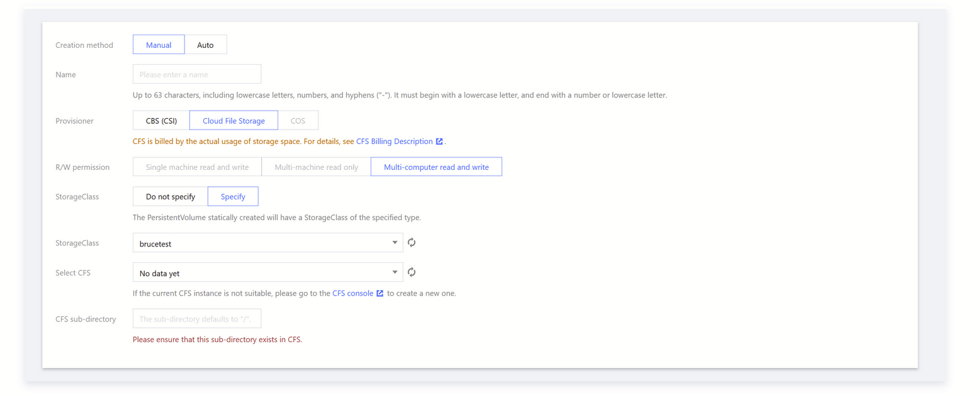980x395 pixels.
Task: Select Auto creation method
Action: [x=205, y=45]
